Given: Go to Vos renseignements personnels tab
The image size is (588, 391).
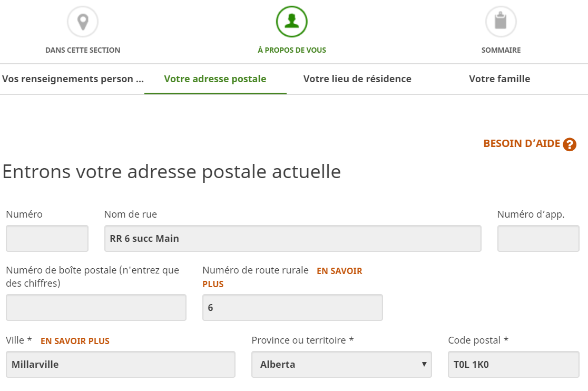Looking at the screenshot, I should tap(73, 79).
